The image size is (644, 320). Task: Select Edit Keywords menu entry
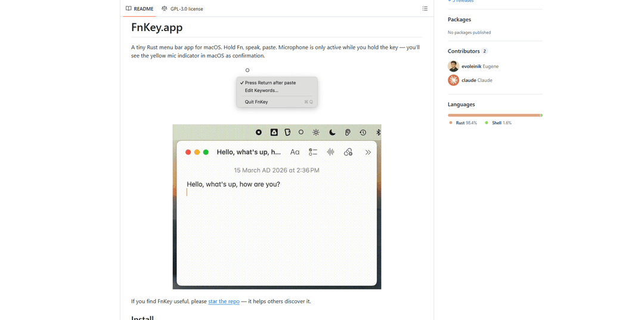click(261, 91)
